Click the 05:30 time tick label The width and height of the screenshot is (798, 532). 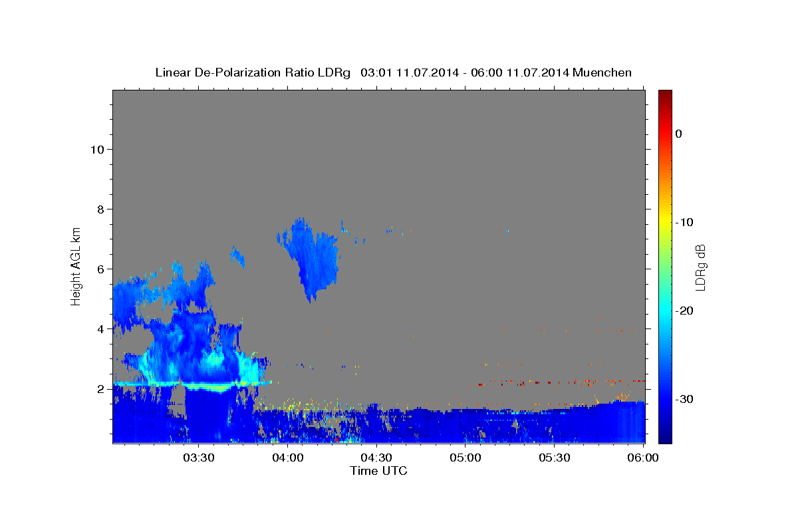[555, 458]
